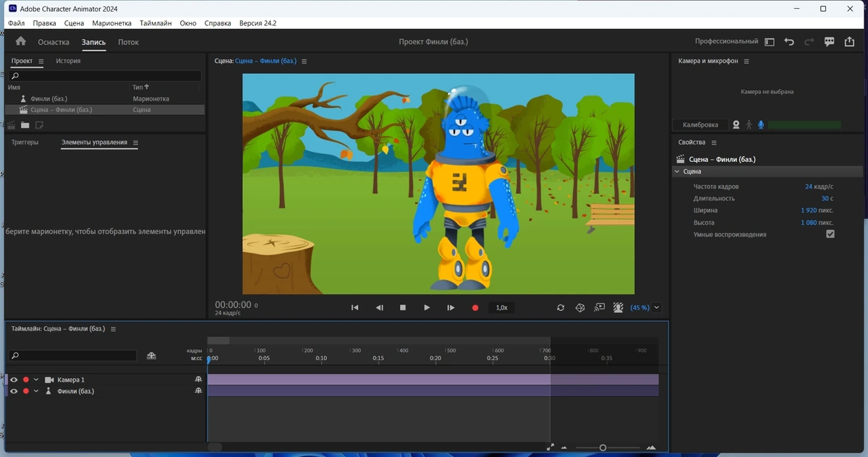The image size is (868, 457).
Task: Collapse the Сцена properties section
Action: click(x=677, y=171)
